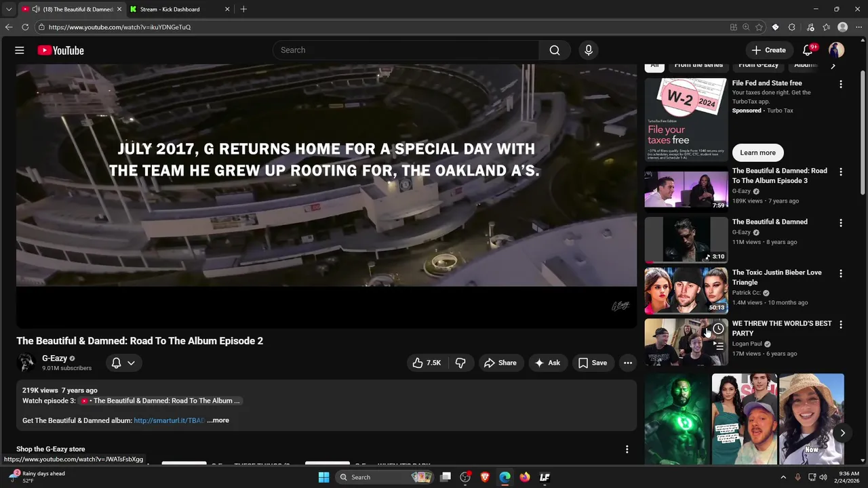The image size is (868, 488).
Task: Click the magnifier search button
Action: pos(555,50)
